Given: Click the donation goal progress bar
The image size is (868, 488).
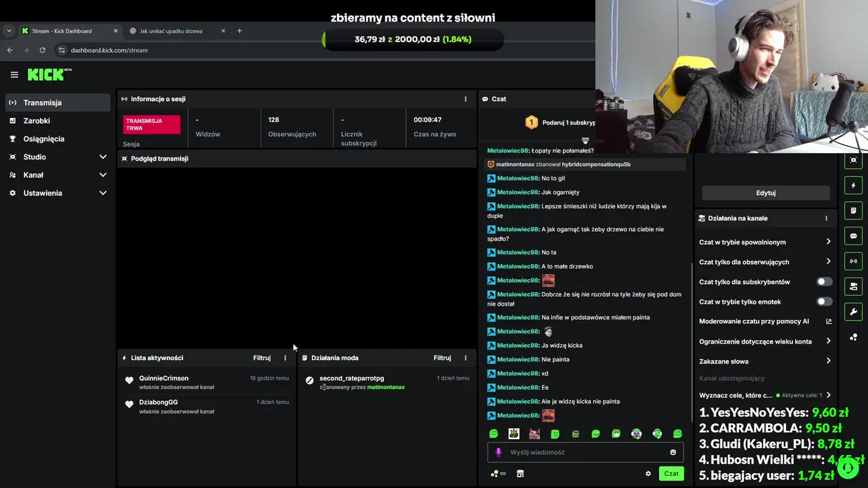Looking at the screenshot, I should pos(413,39).
